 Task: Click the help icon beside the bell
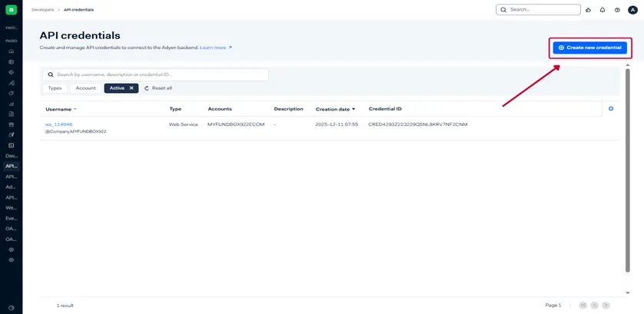click(x=617, y=10)
